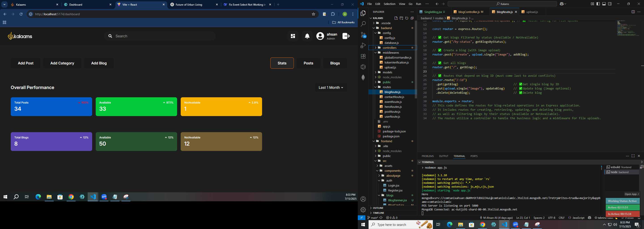Open the Extensions view in activity bar
The height and width of the screenshot is (229, 644).
coord(363,56)
